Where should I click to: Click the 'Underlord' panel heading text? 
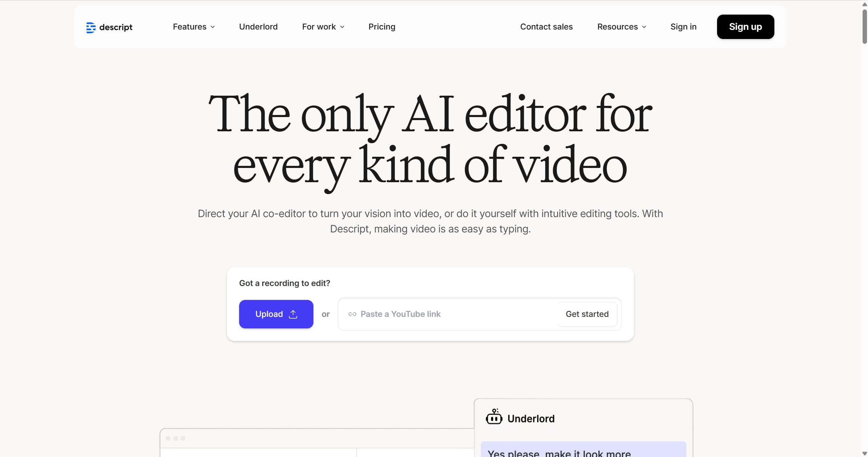pyautogui.click(x=531, y=419)
